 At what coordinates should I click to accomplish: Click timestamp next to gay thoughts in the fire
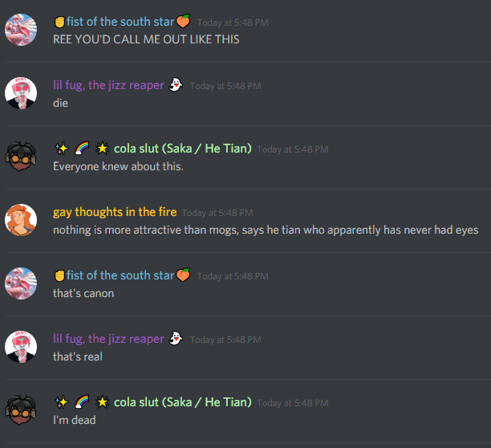coord(217,213)
